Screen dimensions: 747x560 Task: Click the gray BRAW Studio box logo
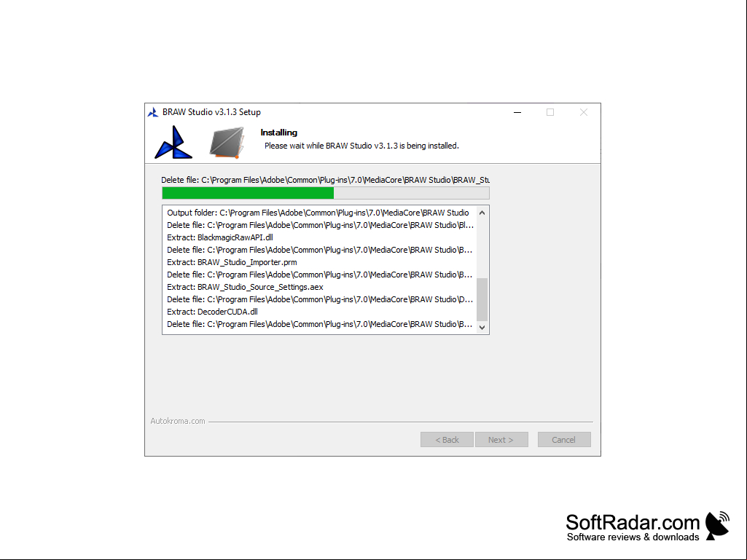point(227,143)
